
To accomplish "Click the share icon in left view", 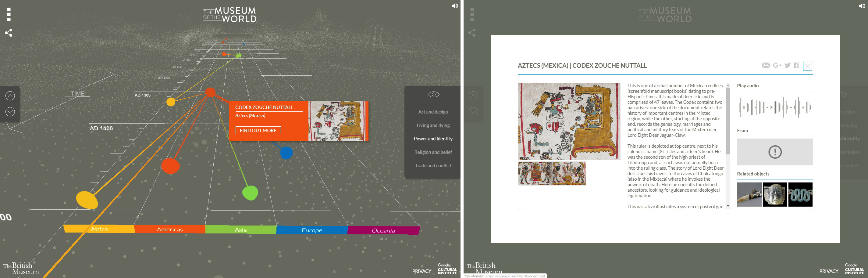I will pos(9,33).
